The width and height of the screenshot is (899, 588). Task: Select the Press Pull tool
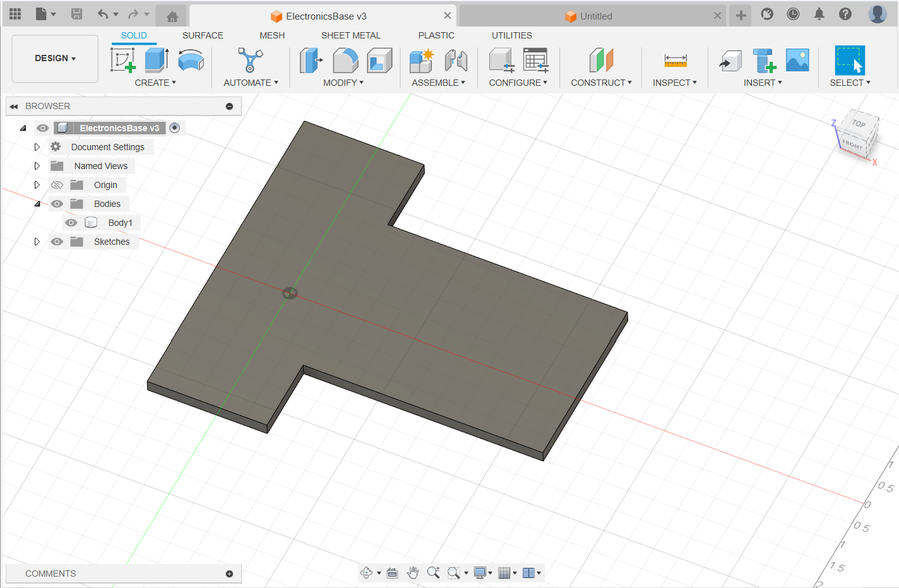coord(311,61)
